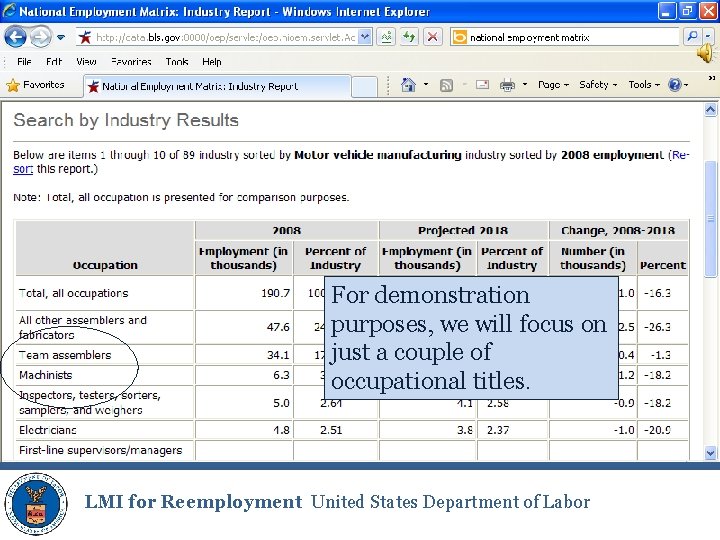Expand the address bar history dropdown
The width and height of the screenshot is (720, 540).
pyautogui.click(x=365, y=38)
